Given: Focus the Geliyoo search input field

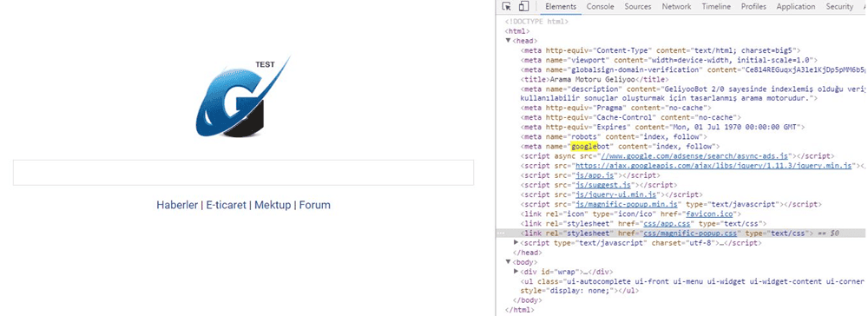Looking at the screenshot, I should (x=243, y=173).
